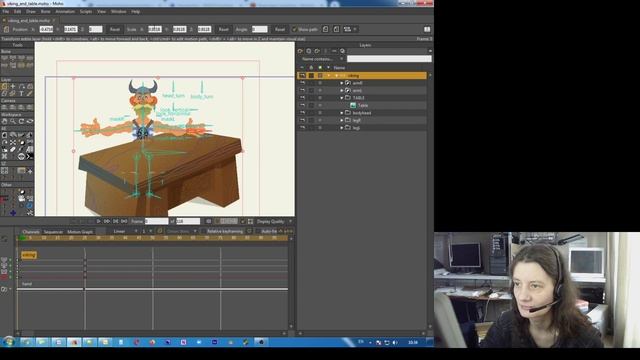Image resolution: width=640 pixels, height=360 pixels.
Task: Select the Text (T) tool
Action: click(22, 93)
